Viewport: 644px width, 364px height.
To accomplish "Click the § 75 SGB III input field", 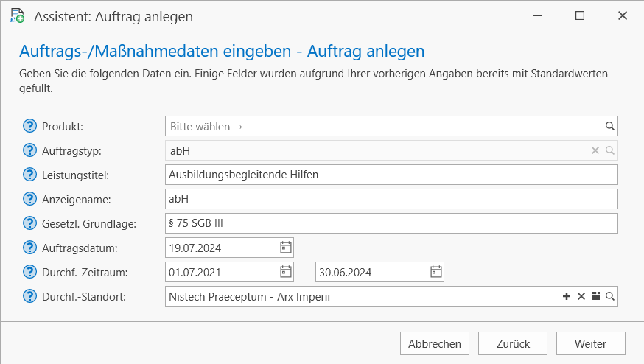I will pyautogui.click(x=391, y=223).
